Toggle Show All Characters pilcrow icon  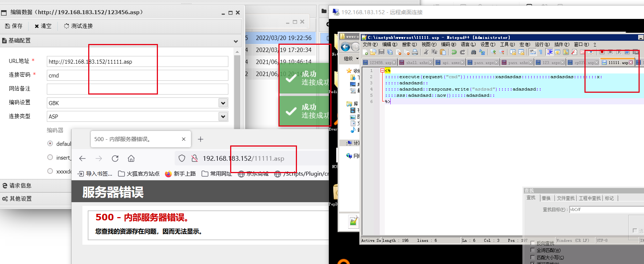[x=541, y=52]
